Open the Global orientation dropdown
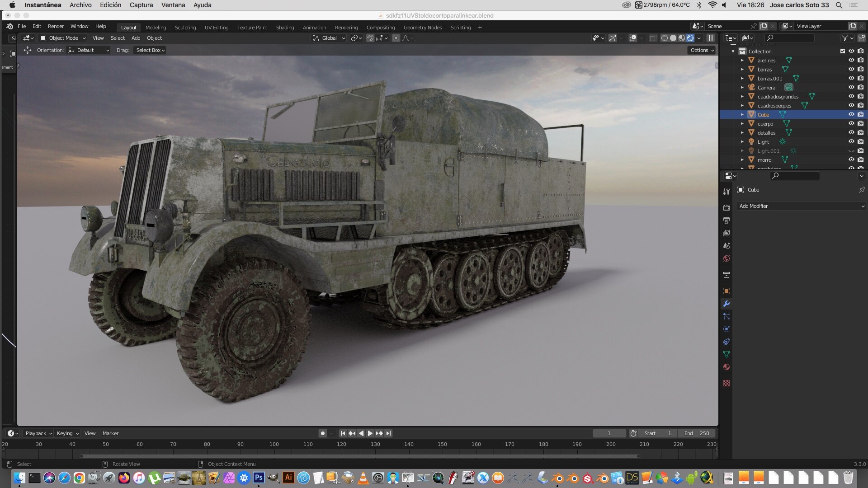The width and height of the screenshot is (868, 488). click(x=329, y=38)
